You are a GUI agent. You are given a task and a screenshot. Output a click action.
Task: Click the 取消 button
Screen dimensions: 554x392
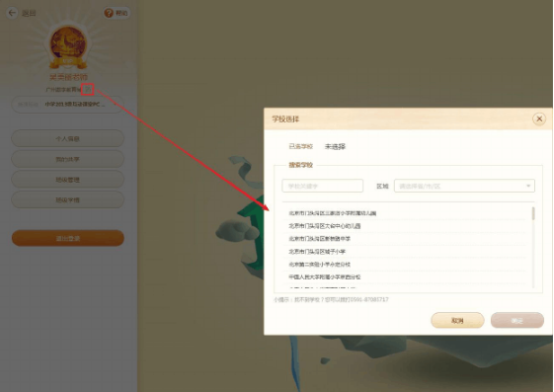[457, 320]
